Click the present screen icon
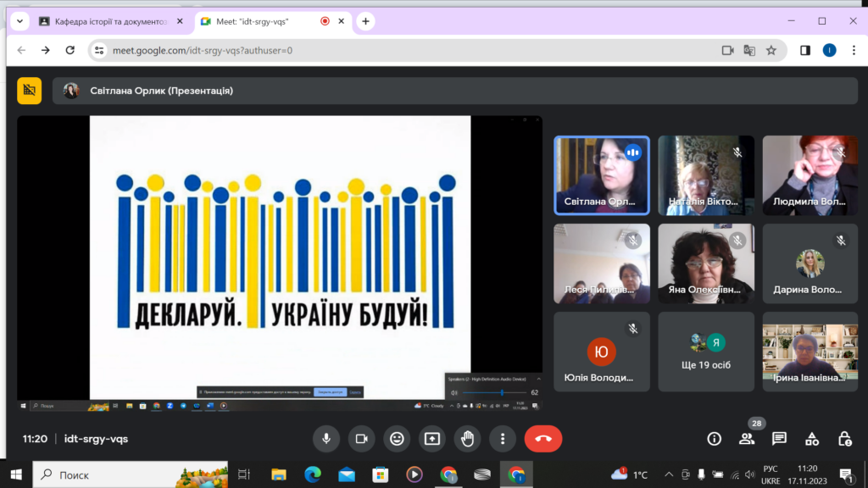Screen dimensions: 868x488 431,438
